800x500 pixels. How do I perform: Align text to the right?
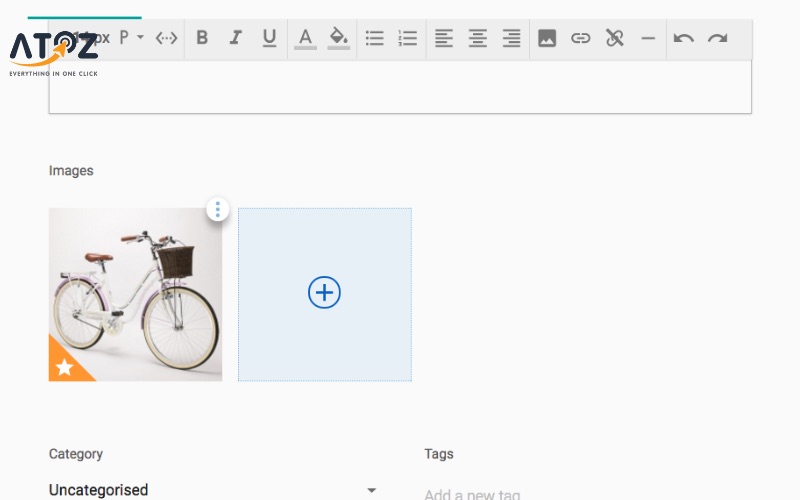pos(511,38)
